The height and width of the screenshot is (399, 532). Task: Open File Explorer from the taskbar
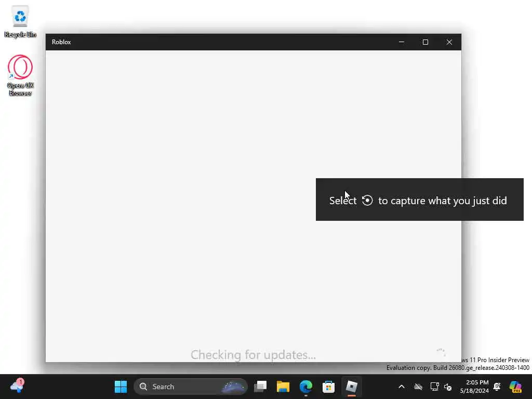click(283, 387)
